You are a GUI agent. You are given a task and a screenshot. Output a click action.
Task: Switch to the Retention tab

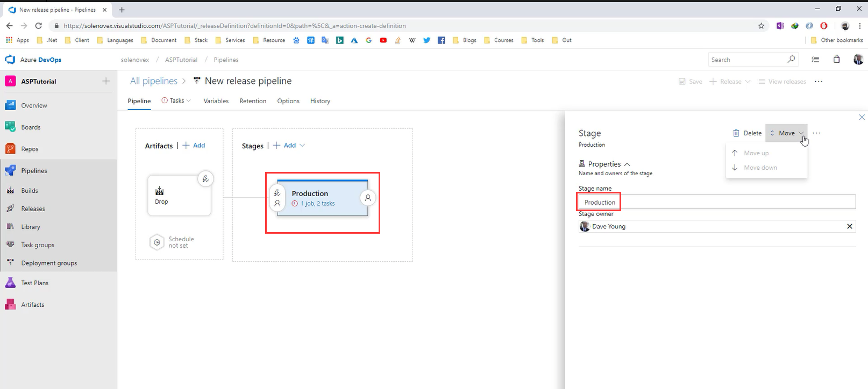pos(253,101)
